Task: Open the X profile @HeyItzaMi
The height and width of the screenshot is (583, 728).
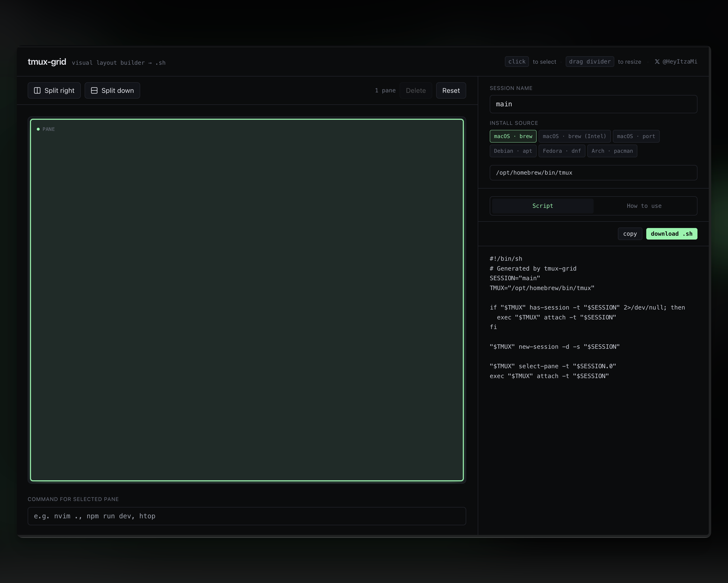Action: (x=676, y=62)
